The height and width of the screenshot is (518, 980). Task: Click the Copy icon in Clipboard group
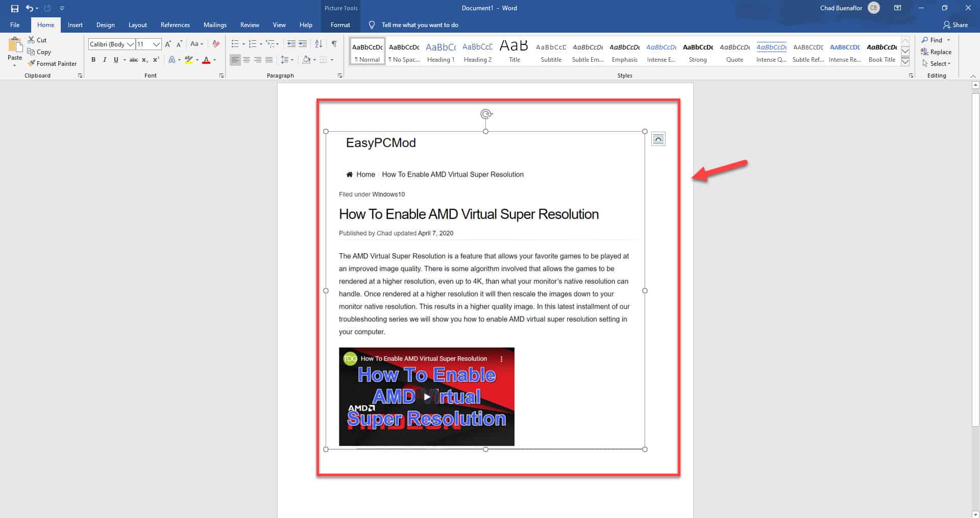click(32, 52)
